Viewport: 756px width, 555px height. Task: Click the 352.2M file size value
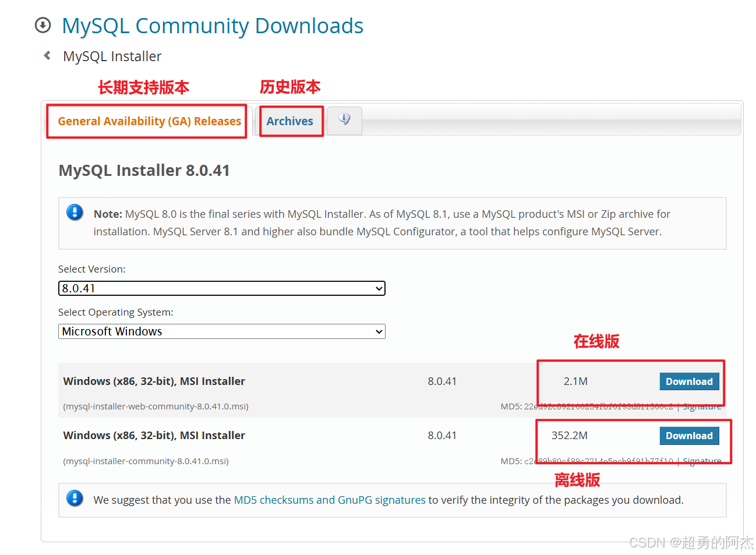coord(570,436)
